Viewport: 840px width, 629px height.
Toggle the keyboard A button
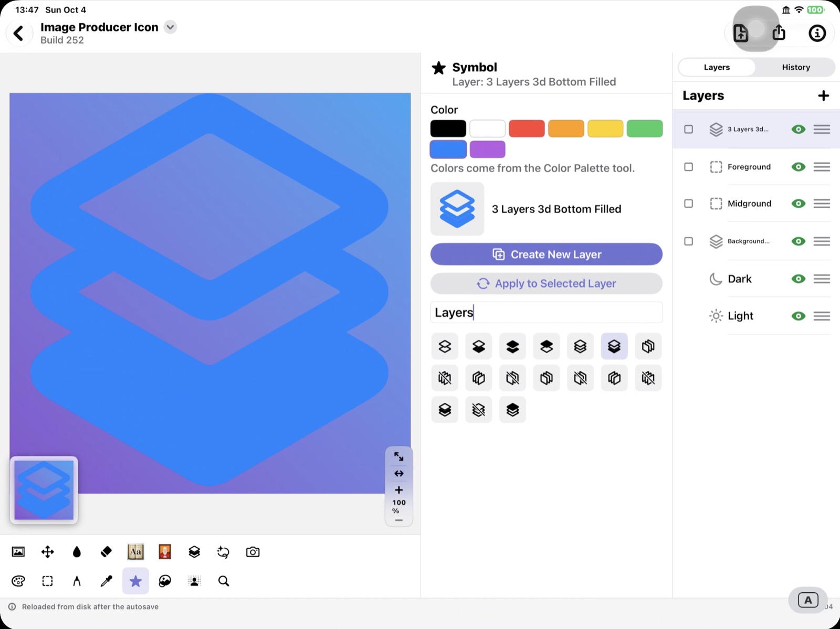click(808, 600)
